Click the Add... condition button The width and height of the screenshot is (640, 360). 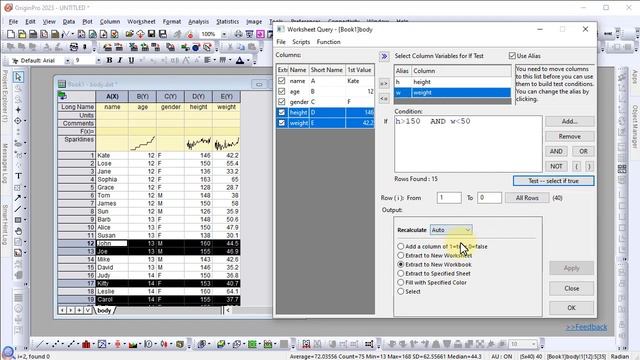click(569, 121)
